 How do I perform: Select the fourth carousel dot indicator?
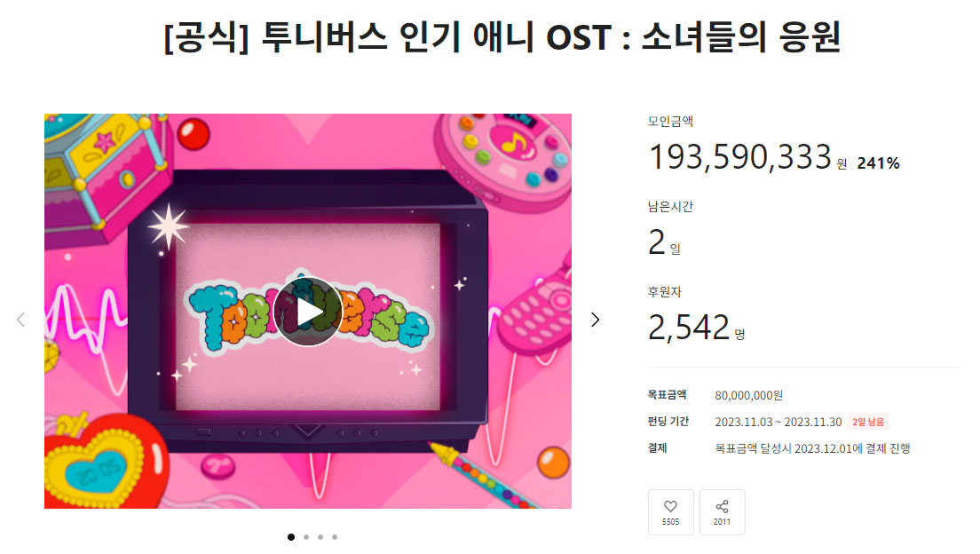point(335,537)
